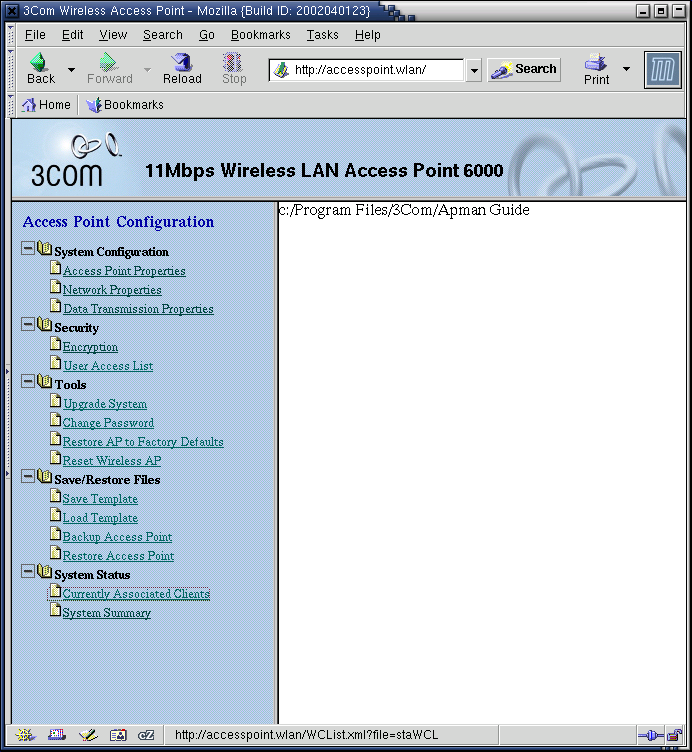This screenshot has height=752, width=692.
Task: Click the Save/Restore Files book icon
Action: [44, 477]
